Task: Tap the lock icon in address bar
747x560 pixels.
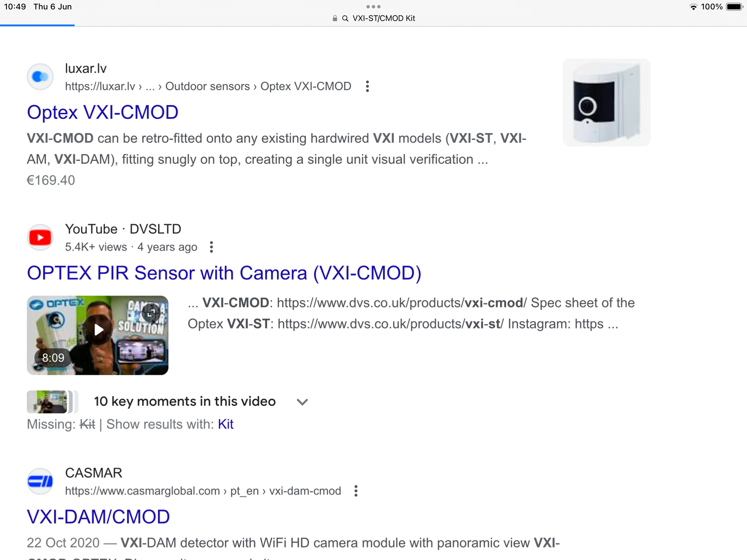Action: click(x=335, y=18)
